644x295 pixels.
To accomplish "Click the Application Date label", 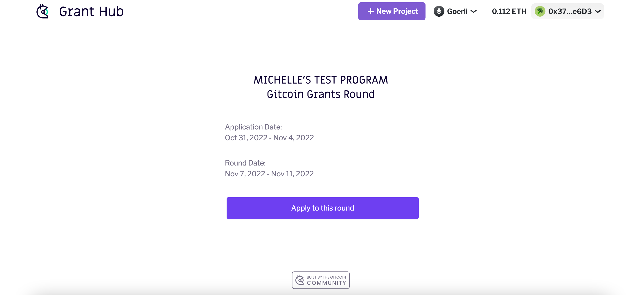I will 253,127.
